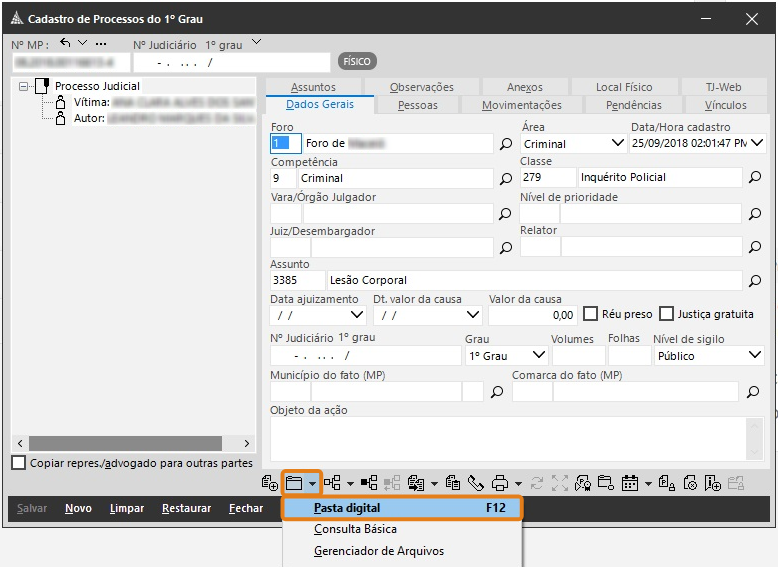Viewport: 778px width, 567px height.
Task: Click the Novo button
Action: (x=78, y=508)
